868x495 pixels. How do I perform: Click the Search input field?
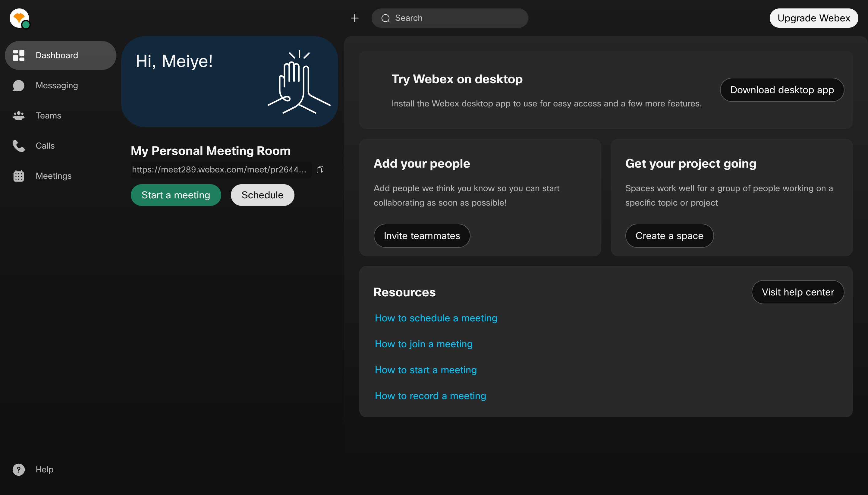pyautogui.click(x=450, y=18)
